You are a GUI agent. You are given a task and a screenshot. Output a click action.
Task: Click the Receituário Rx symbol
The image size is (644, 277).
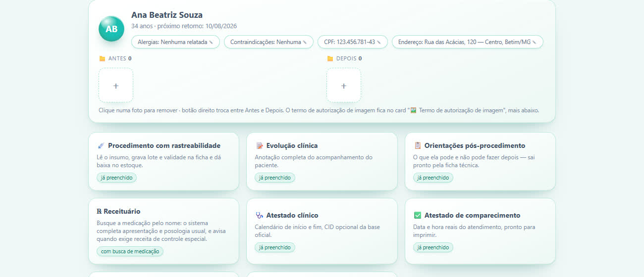click(x=99, y=211)
